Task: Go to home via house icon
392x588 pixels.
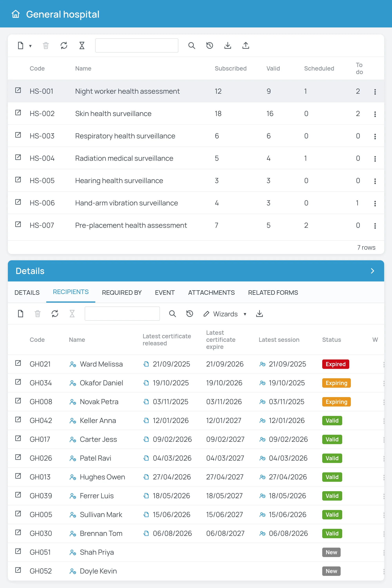Action: tap(15, 14)
